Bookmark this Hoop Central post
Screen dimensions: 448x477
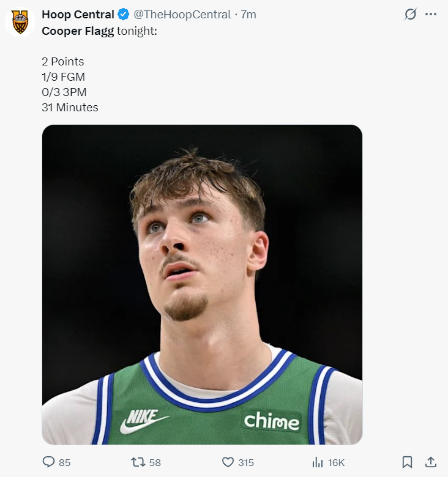408,462
